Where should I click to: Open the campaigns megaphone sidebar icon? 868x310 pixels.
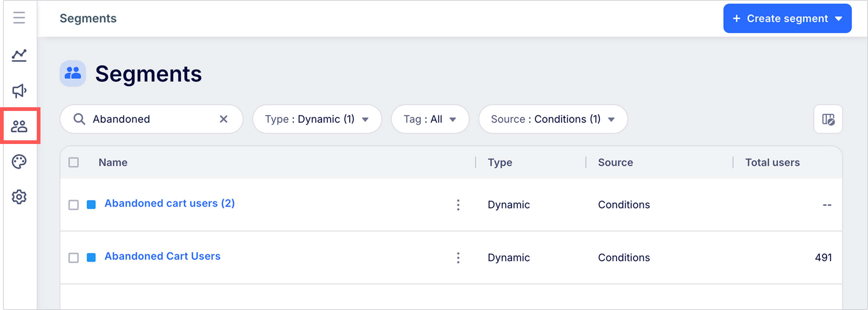pos(19,91)
